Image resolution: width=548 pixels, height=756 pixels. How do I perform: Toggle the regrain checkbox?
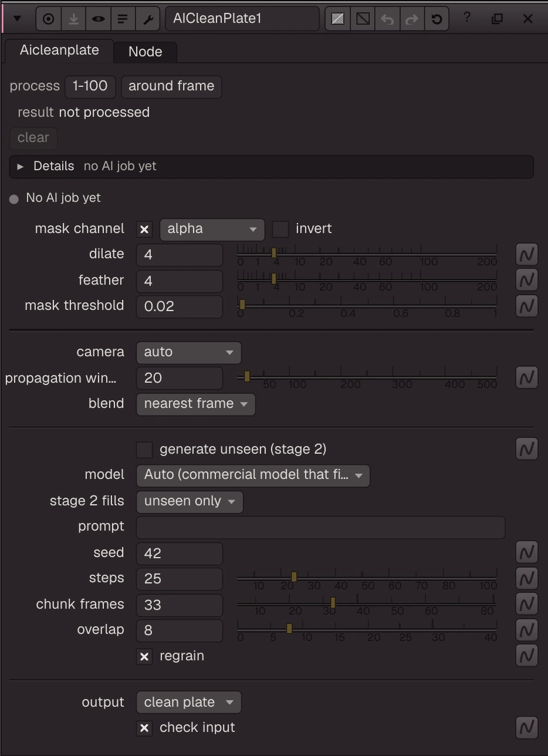coord(144,657)
